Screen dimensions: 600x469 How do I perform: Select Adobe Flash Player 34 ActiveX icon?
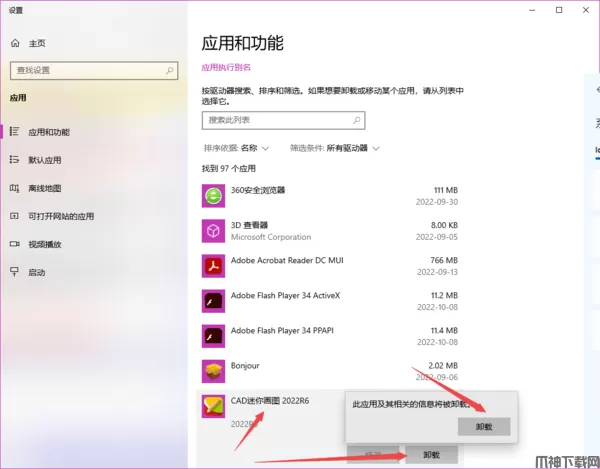tap(213, 301)
